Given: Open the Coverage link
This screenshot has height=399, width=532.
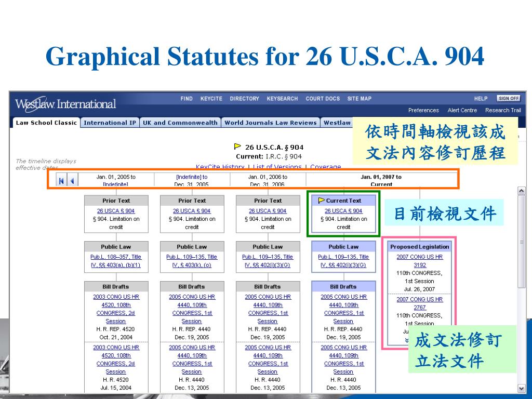Looking at the screenshot, I should point(326,167).
